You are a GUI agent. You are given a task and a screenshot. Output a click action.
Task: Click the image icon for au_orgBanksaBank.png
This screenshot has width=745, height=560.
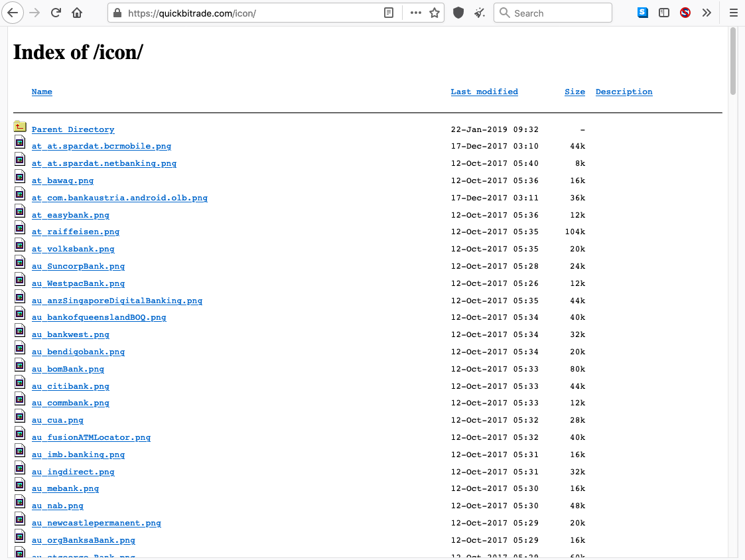[20, 537]
